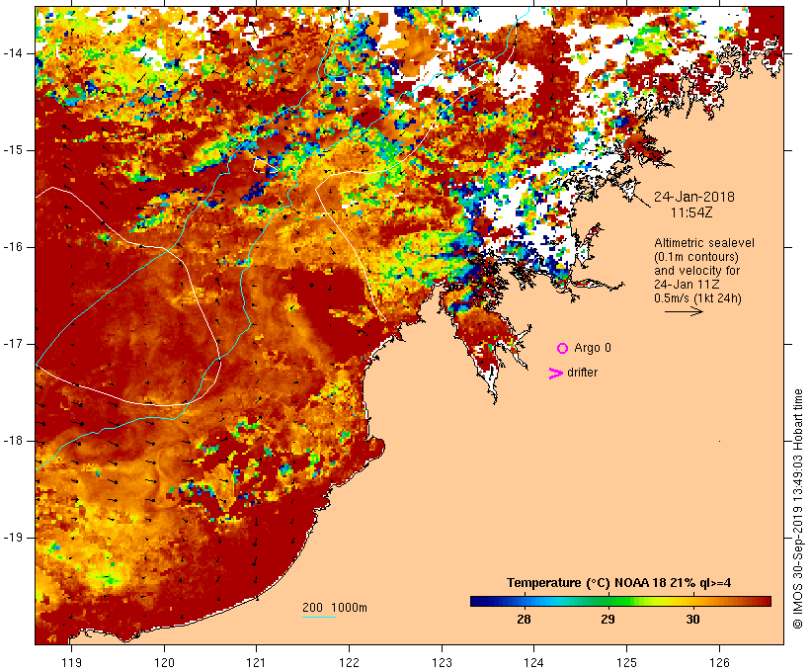This screenshot has width=810, height=672.
Task: Click the '29' color bar label
Action: coord(608,620)
